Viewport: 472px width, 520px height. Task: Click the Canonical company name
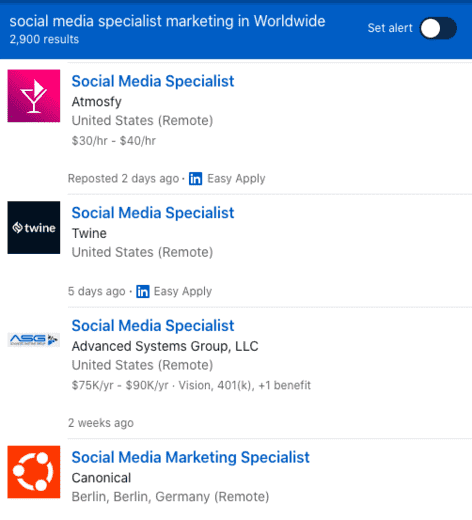pos(101,478)
